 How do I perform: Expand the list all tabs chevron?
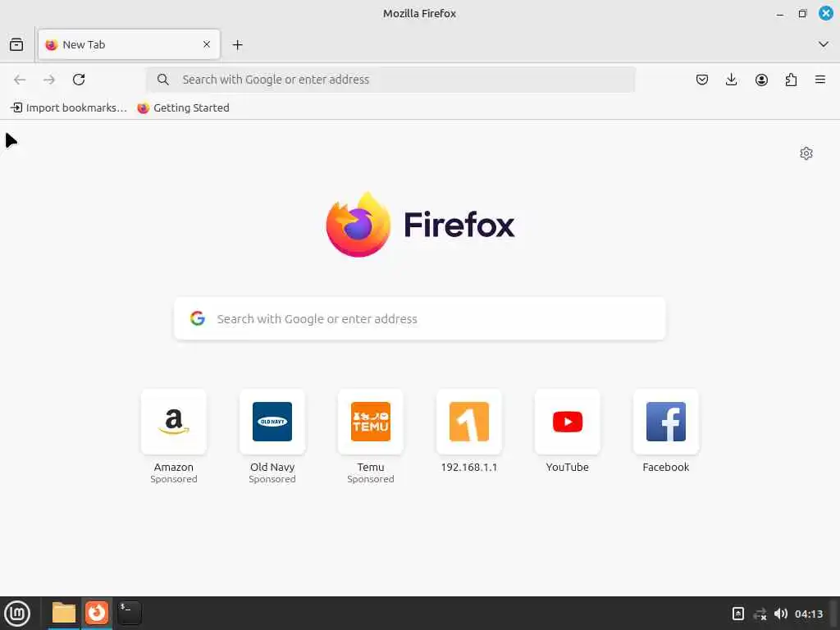pyautogui.click(x=824, y=44)
